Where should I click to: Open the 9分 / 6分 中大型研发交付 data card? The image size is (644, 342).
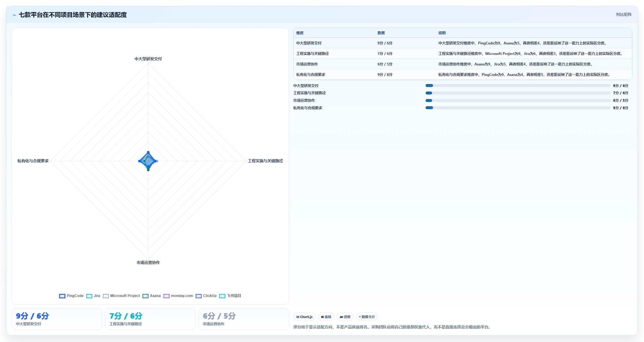tap(57, 319)
